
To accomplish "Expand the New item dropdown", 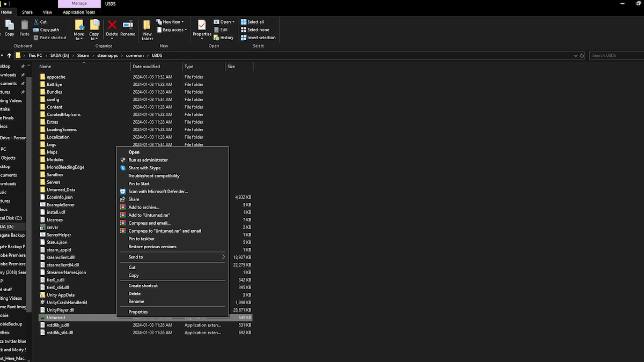I will click(x=171, y=22).
